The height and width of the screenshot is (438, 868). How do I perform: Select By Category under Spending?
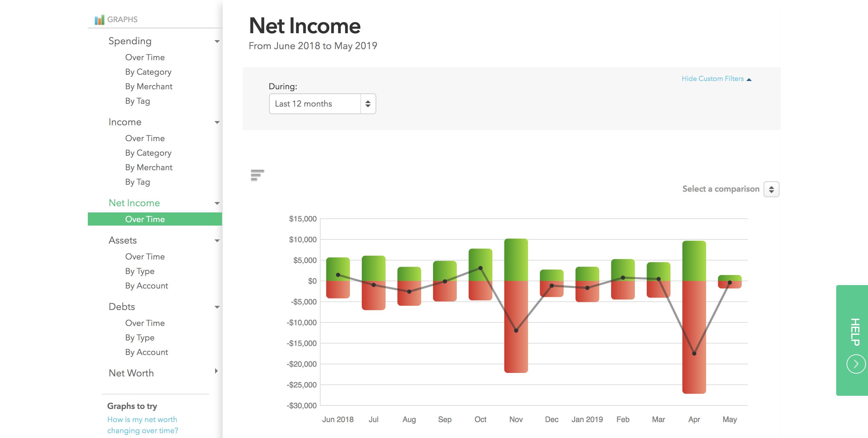(x=147, y=72)
